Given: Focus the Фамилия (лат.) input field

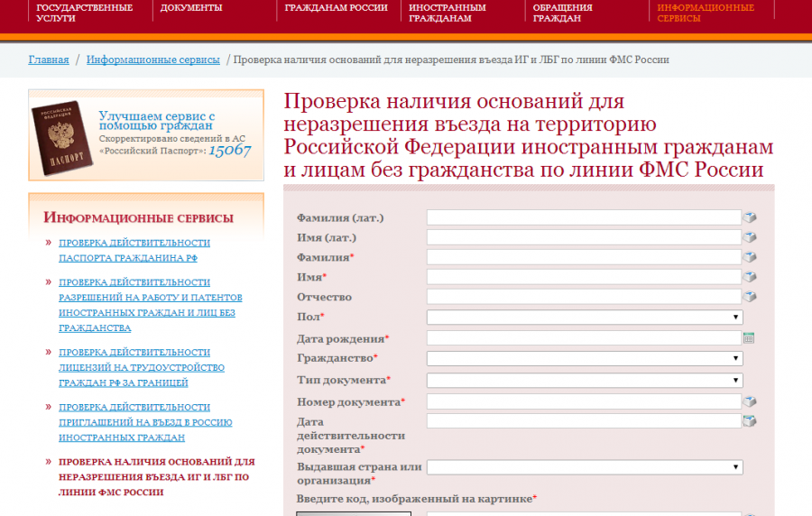Looking at the screenshot, I should point(584,217).
